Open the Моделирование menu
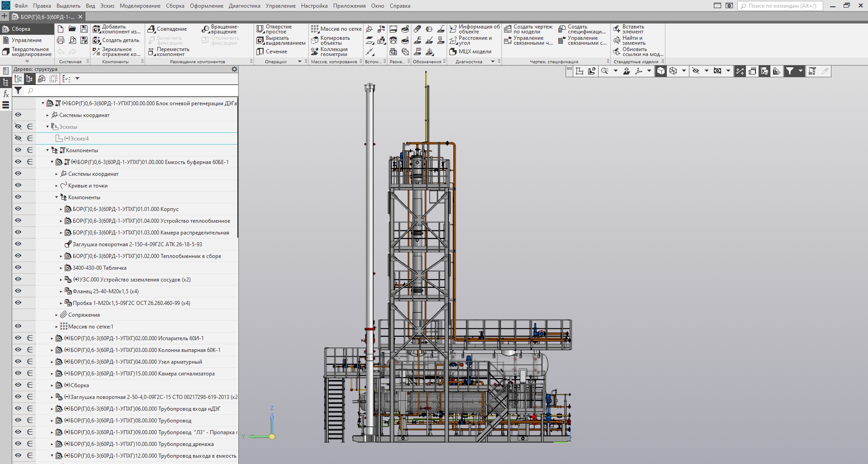The height and width of the screenshot is (464, 868). [140, 6]
